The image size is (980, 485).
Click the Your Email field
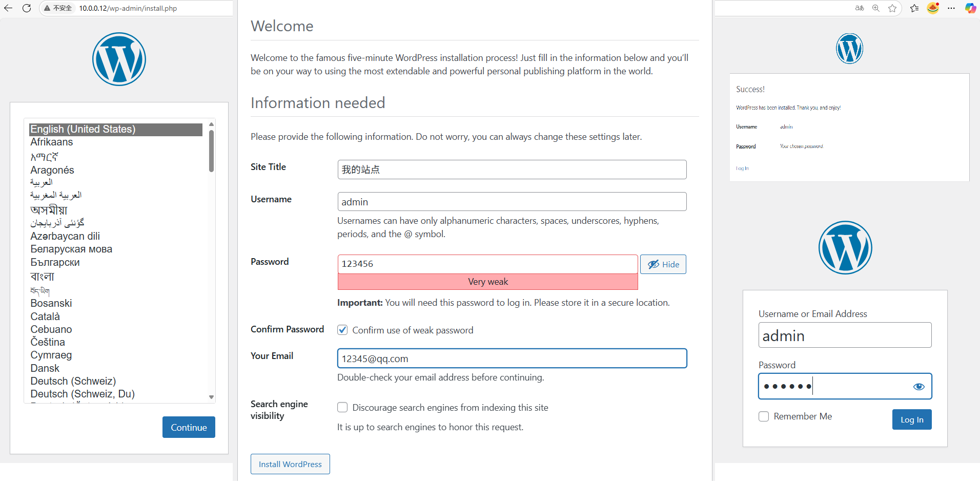tap(512, 359)
